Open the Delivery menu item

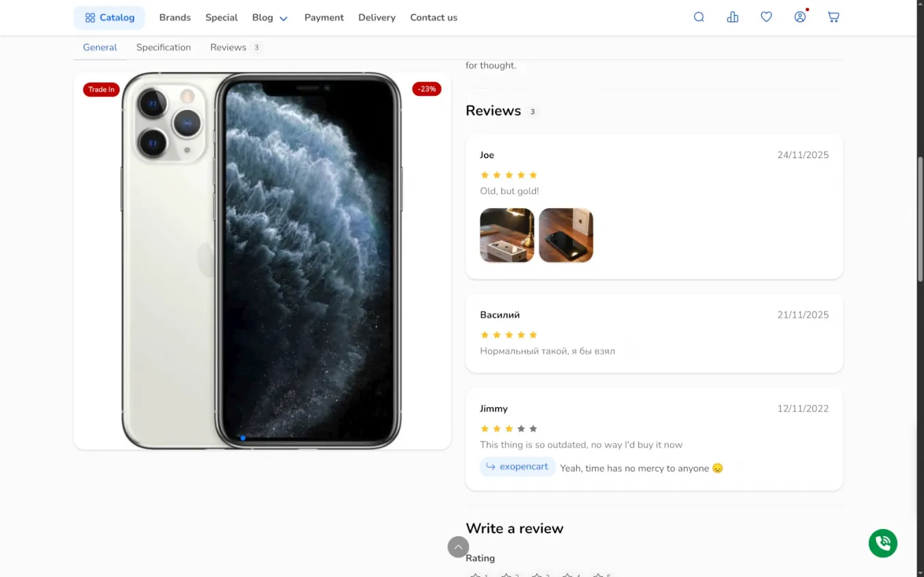(377, 18)
